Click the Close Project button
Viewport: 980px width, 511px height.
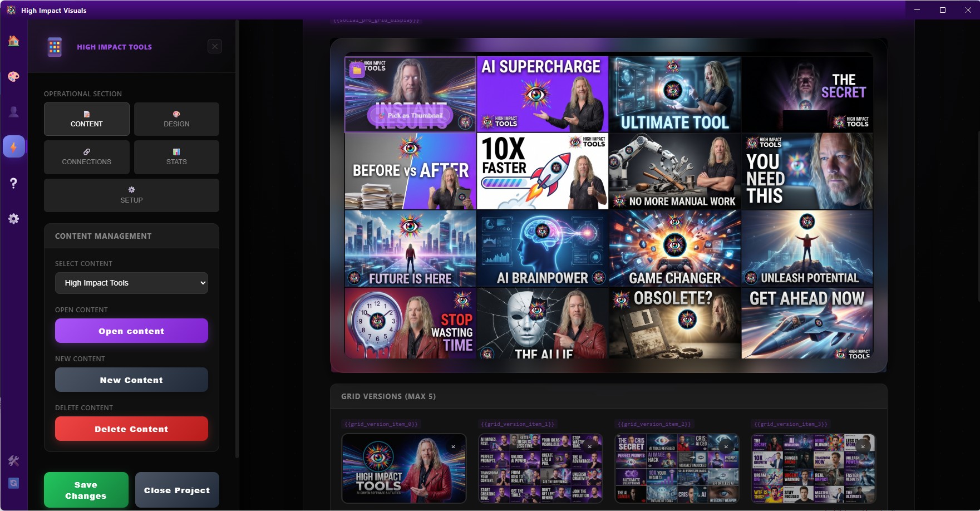pyautogui.click(x=177, y=490)
